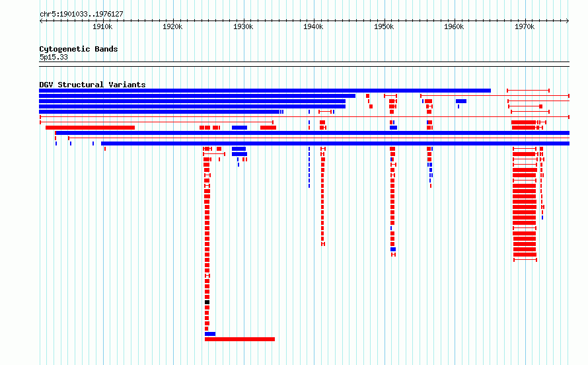
Task: Click the 1970k ruler label
Action: (525, 27)
